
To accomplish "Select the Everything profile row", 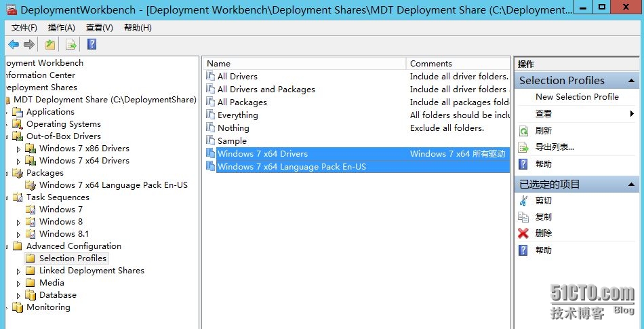I will point(357,115).
